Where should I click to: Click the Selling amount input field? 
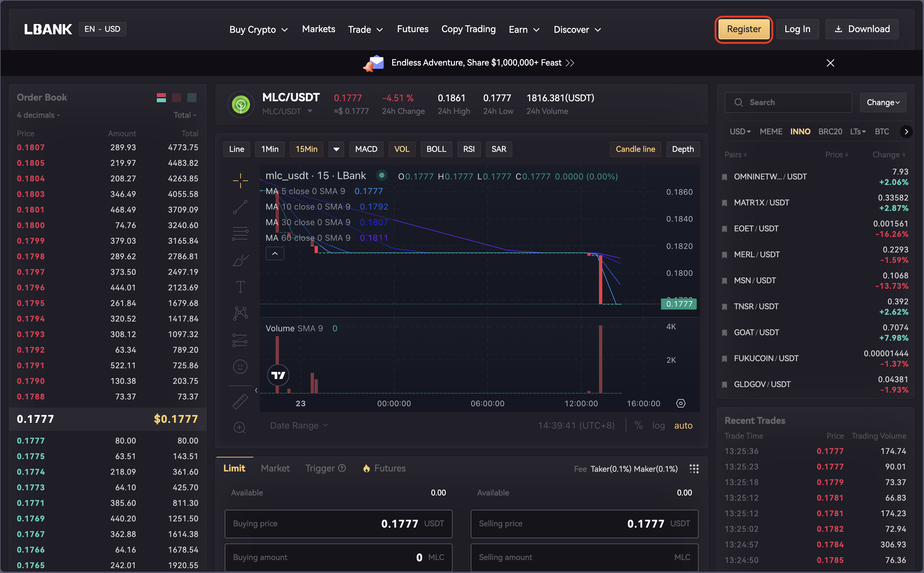click(x=584, y=557)
